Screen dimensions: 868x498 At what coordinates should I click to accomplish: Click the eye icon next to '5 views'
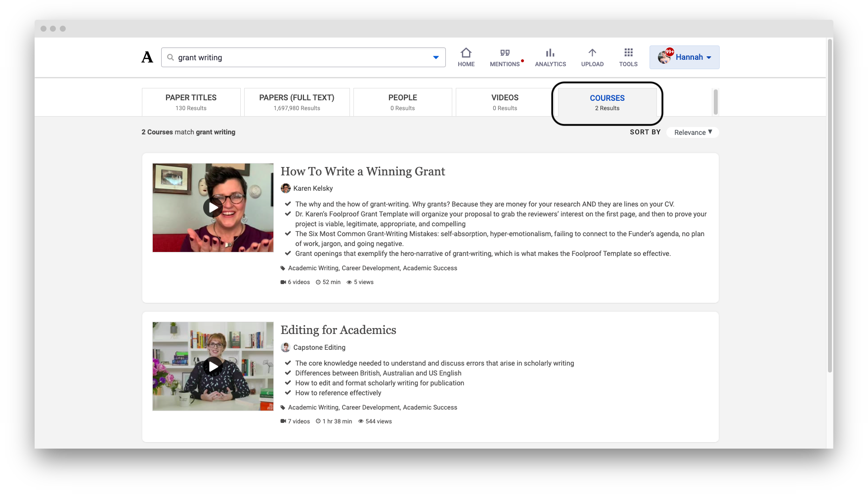coord(349,282)
